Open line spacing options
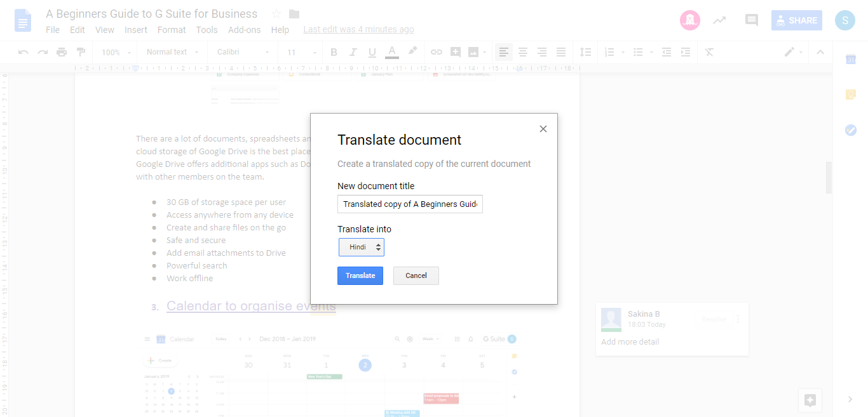The image size is (868, 417). (x=585, y=52)
